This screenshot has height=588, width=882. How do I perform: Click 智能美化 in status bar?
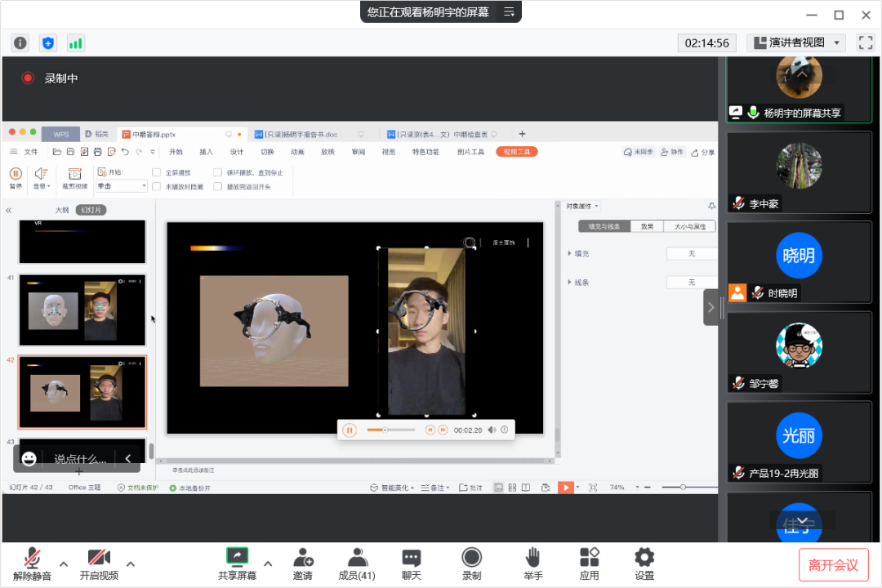click(x=391, y=488)
